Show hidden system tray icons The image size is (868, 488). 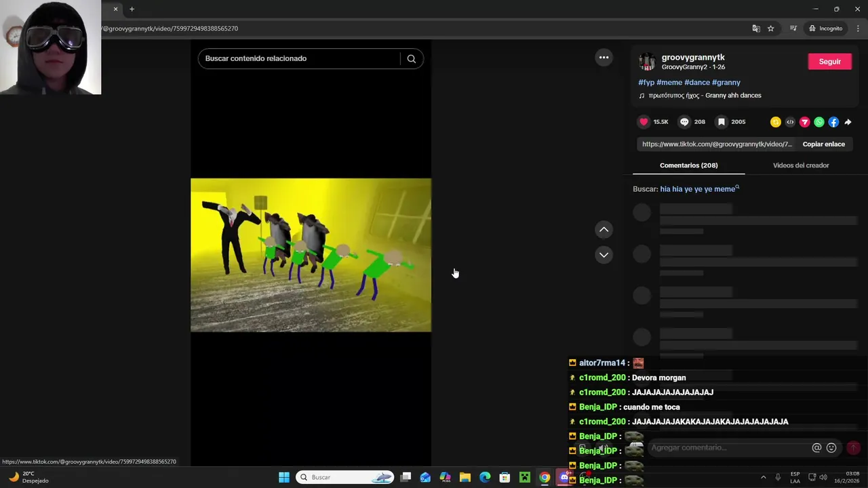763,477
